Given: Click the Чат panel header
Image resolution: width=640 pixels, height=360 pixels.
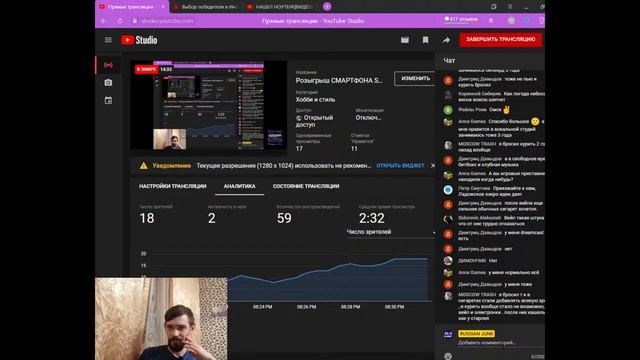Looking at the screenshot, I should pos(449,60).
